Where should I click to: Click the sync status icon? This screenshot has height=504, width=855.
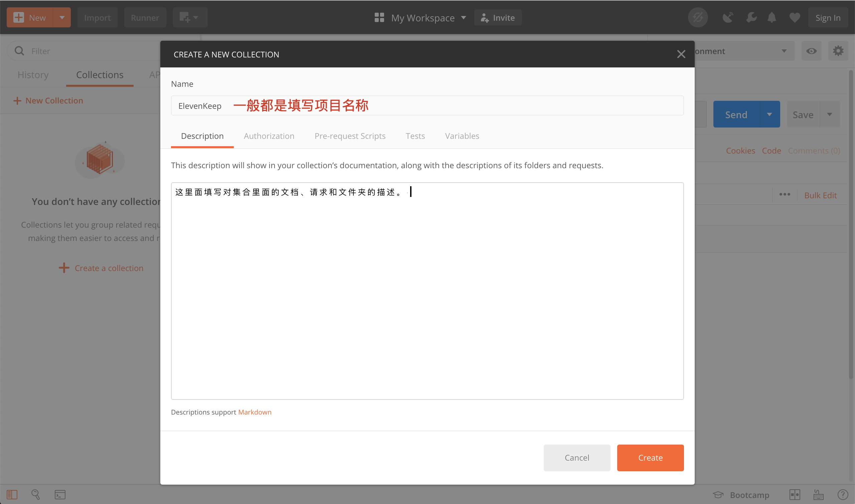(698, 17)
